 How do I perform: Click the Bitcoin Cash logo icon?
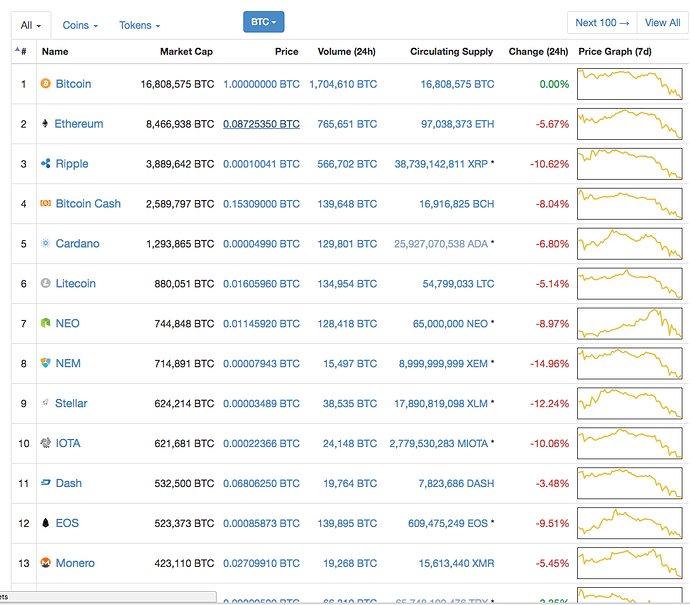(45, 203)
